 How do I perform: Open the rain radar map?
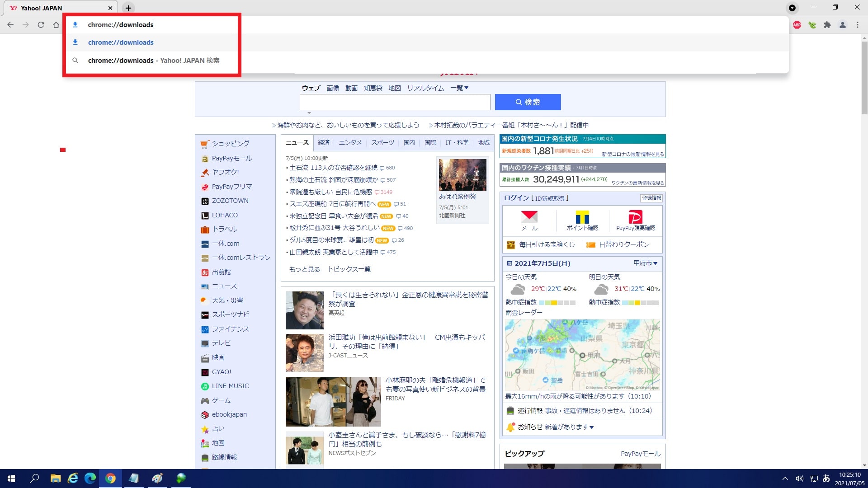[582, 355]
